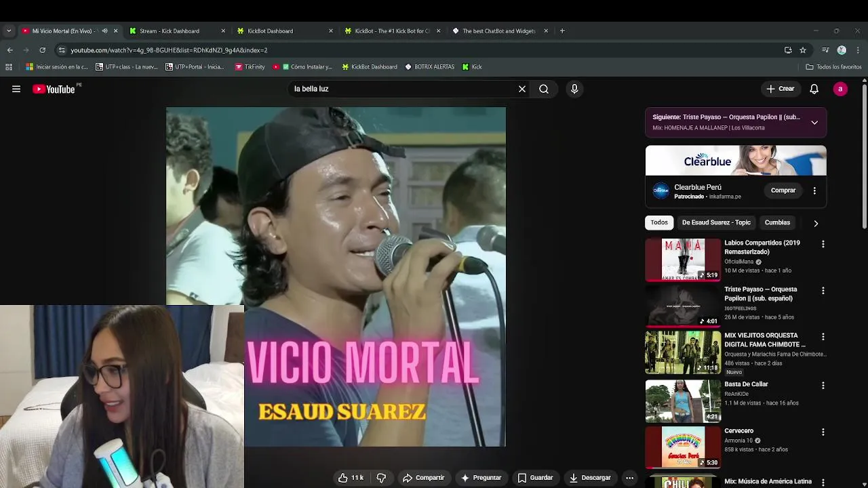Select De Esaud Suarez - Topic chip
The image size is (868, 488).
click(716, 222)
